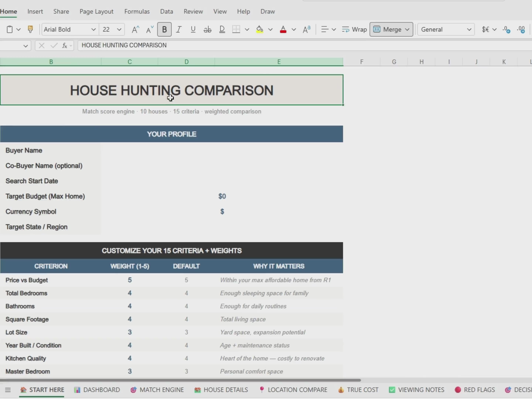
Task: Switch to the MATCH ENGINE sheet tab
Action: coord(157,390)
